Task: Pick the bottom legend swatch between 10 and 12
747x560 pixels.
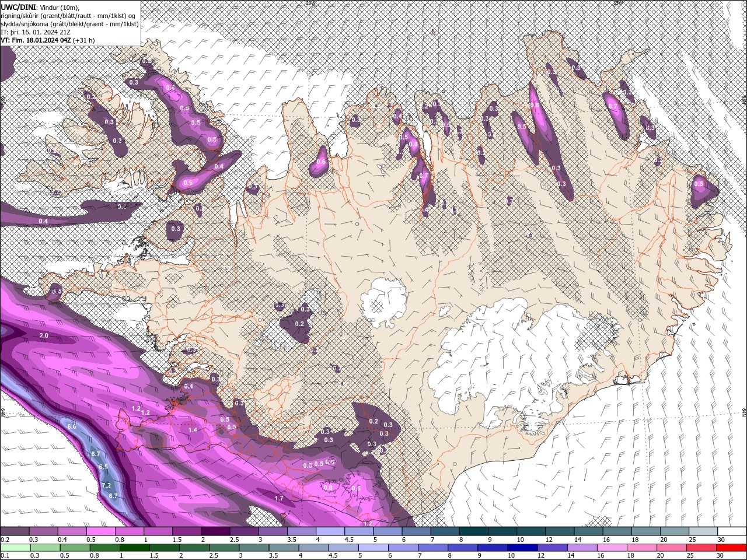Action: pyautogui.click(x=522, y=548)
